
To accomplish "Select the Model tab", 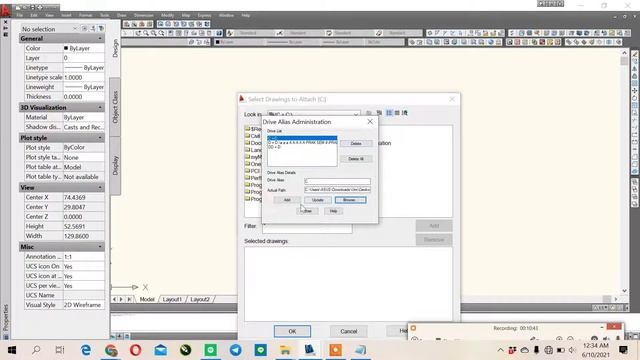I will tap(147, 299).
